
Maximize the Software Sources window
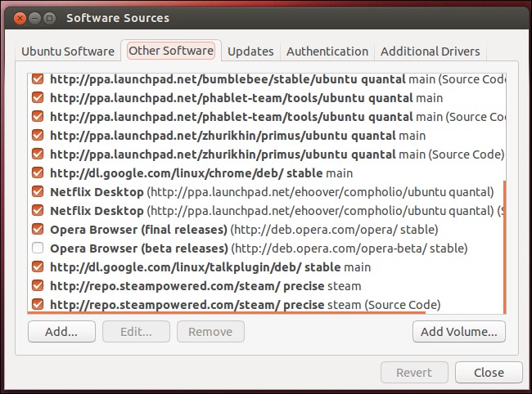(50, 18)
